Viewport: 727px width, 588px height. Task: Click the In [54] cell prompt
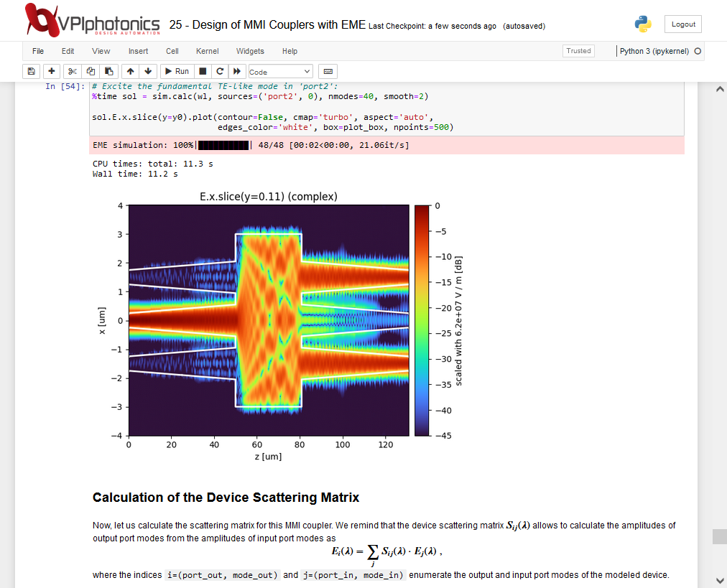coord(65,86)
